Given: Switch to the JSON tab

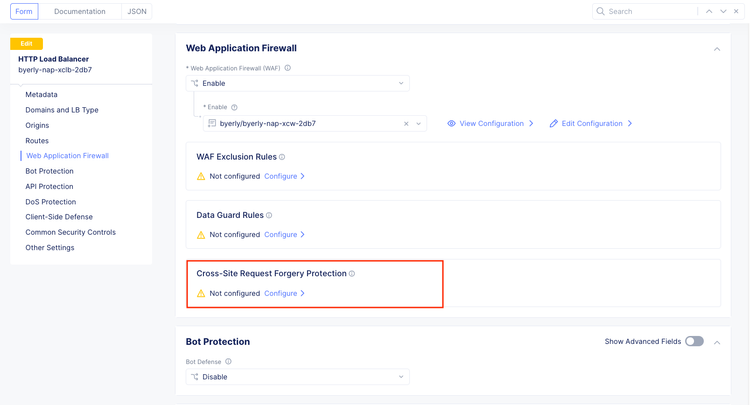Looking at the screenshot, I should [137, 11].
